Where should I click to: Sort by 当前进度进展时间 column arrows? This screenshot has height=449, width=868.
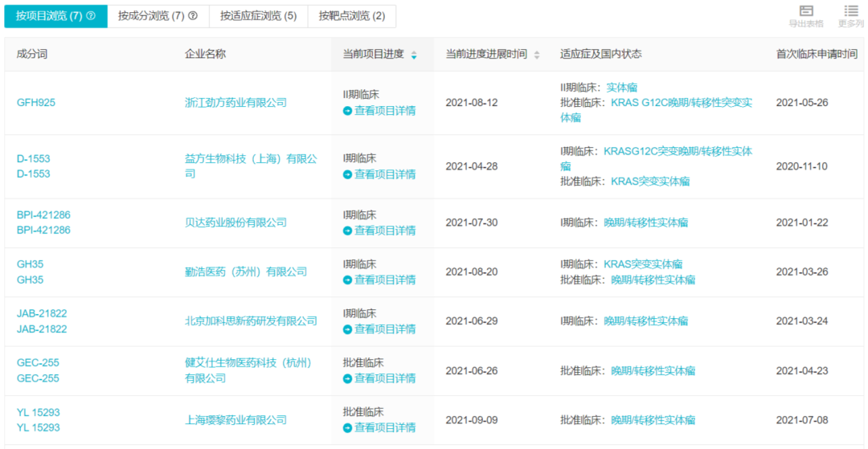(x=537, y=55)
